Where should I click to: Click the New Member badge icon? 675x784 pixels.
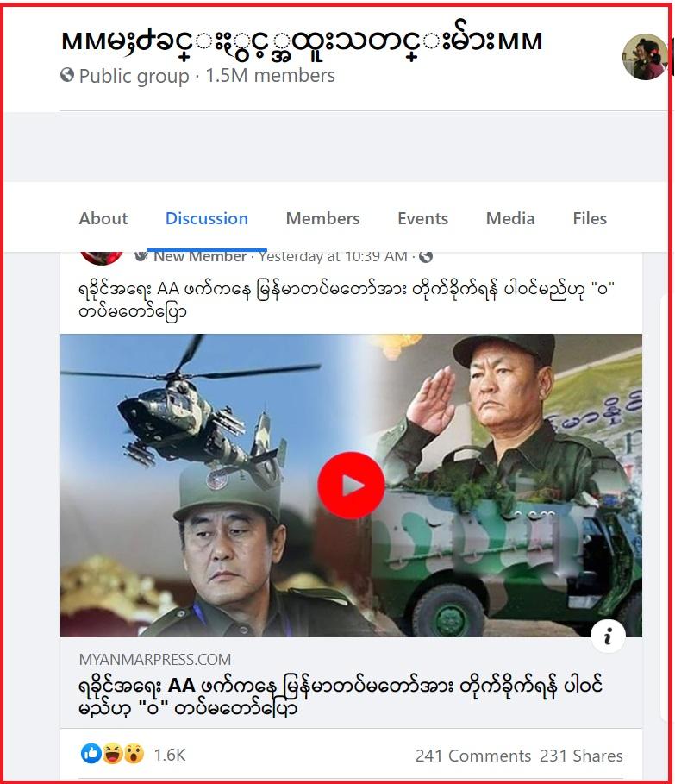[141, 255]
